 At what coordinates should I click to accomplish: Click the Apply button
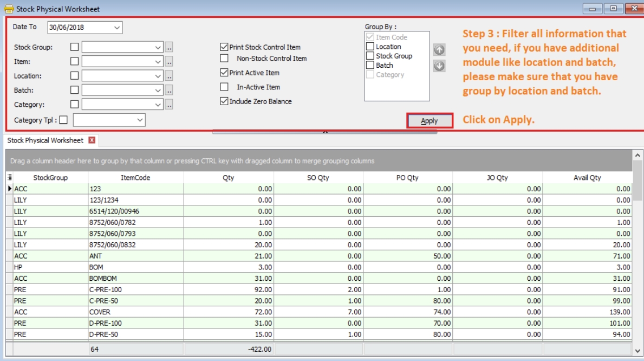430,121
